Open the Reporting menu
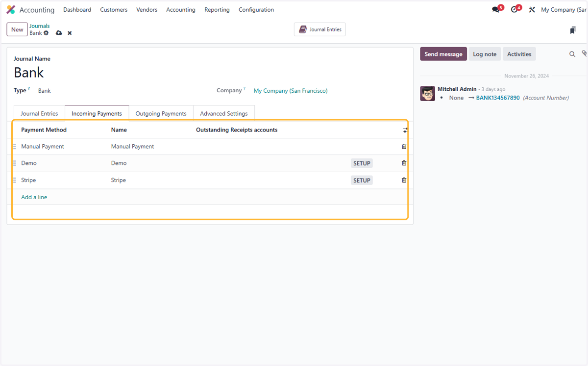Viewport: 588px width, 366px height. (217, 10)
